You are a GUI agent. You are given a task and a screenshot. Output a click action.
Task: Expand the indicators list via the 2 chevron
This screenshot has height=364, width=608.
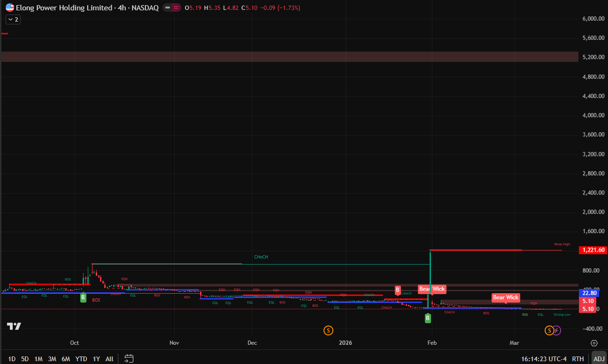13,19
